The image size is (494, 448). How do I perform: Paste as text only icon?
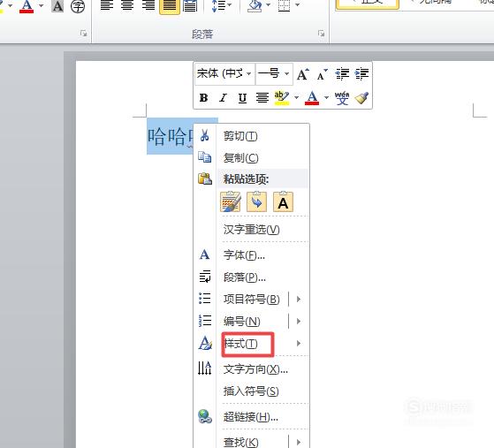pos(283,202)
